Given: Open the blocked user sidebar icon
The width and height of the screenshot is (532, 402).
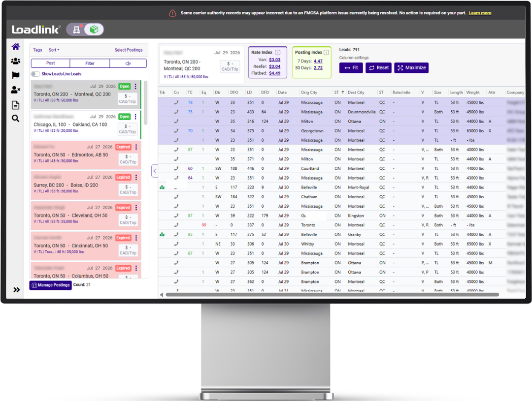Looking at the screenshot, I should [x=16, y=90].
